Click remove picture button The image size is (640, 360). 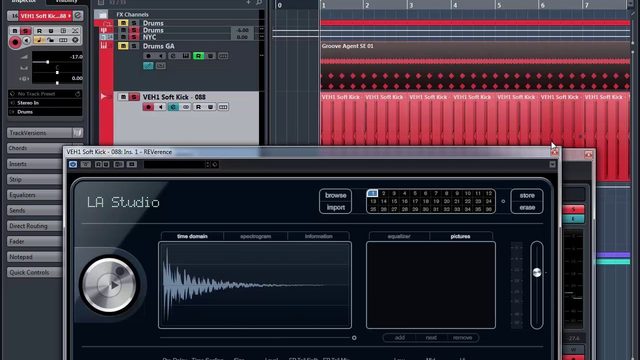point(462,338)
